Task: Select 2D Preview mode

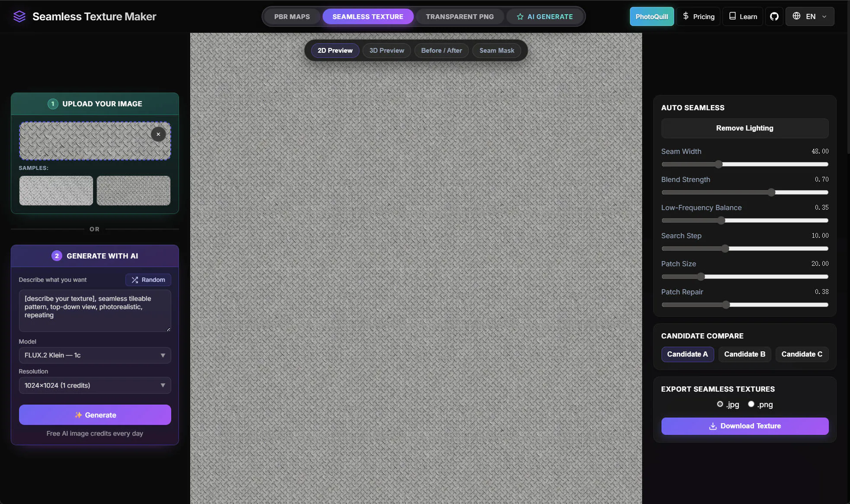Action: tap(335, 51)
